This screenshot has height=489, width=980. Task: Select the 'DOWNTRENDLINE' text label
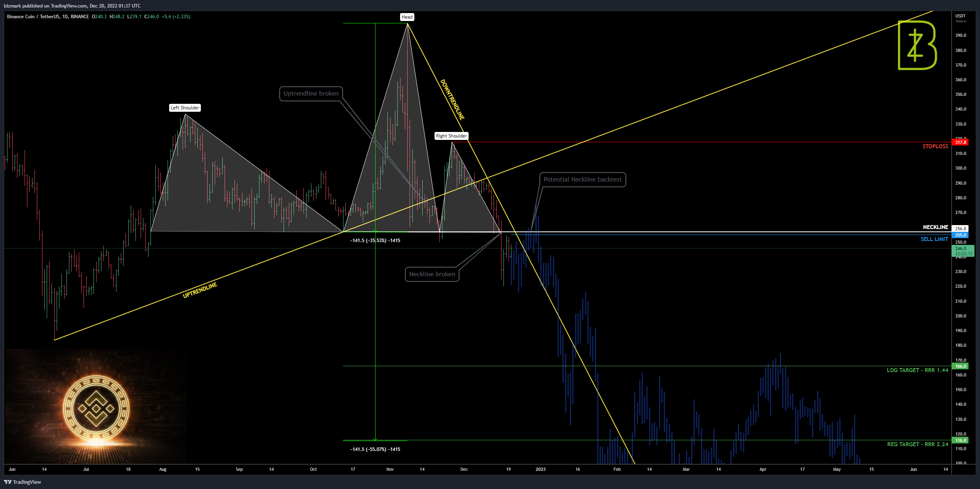pos(452,99)
